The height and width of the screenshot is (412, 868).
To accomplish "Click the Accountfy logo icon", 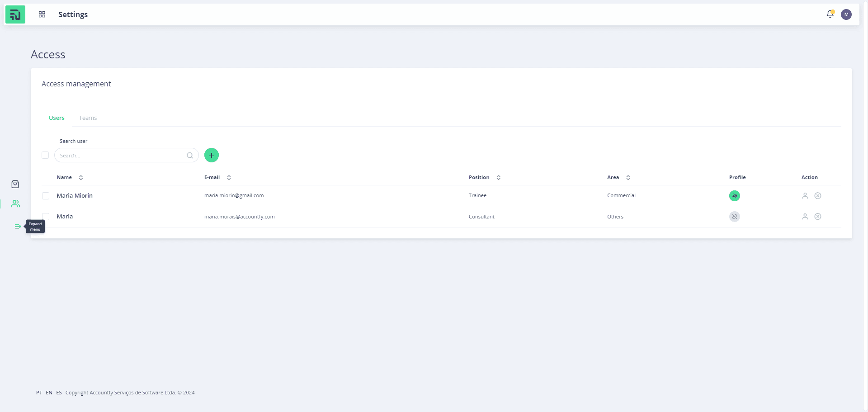I will [x=15, y=14].
